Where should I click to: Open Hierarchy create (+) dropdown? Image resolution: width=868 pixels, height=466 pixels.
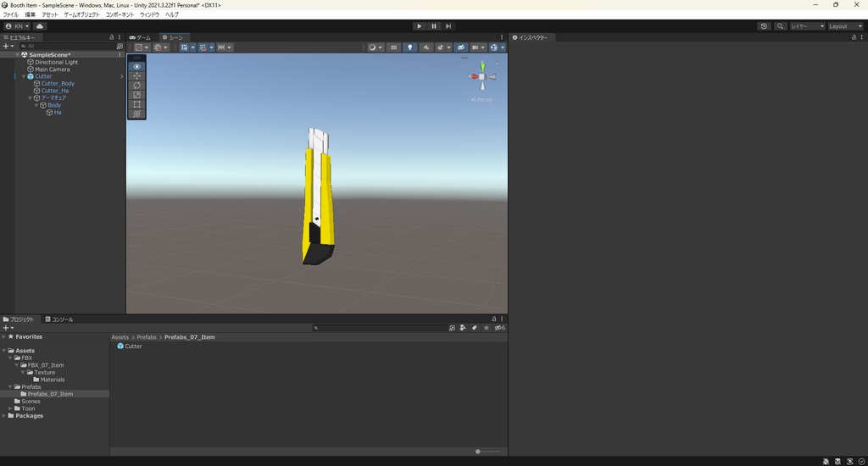pos(8,47)
